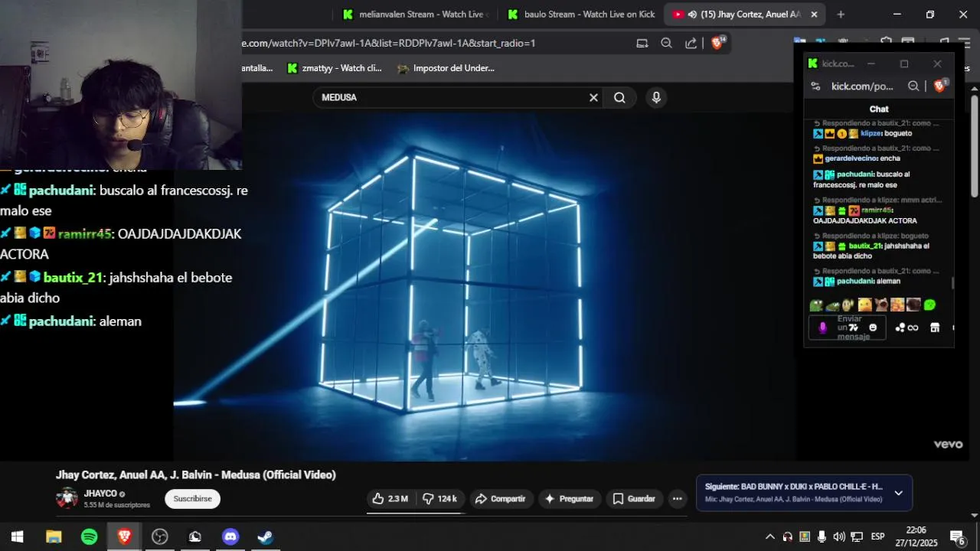Open the three-dots more actions menu
980x551 pixels.
click(677, 499)
